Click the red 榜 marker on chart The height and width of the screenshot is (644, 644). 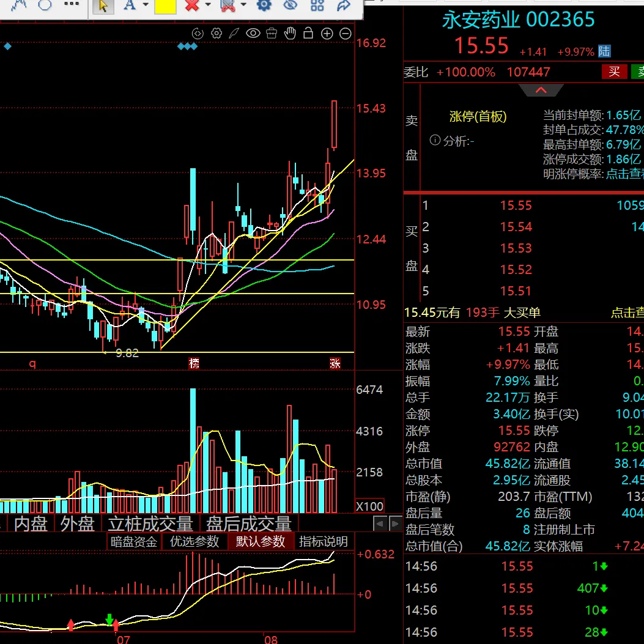click(194, 363)
